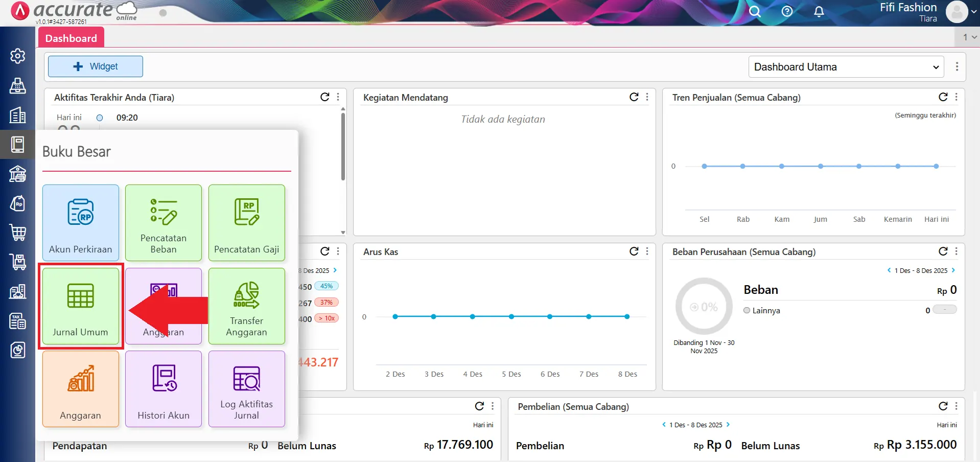
Task: Click the settings gear icon in sidebar
Action: [18, 56]
